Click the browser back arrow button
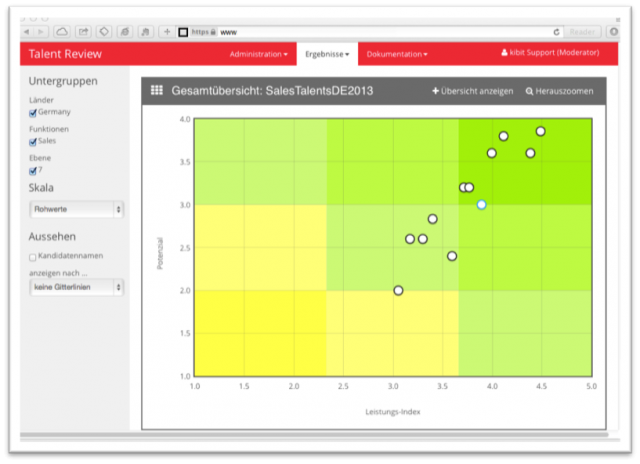 pos(28,32)
